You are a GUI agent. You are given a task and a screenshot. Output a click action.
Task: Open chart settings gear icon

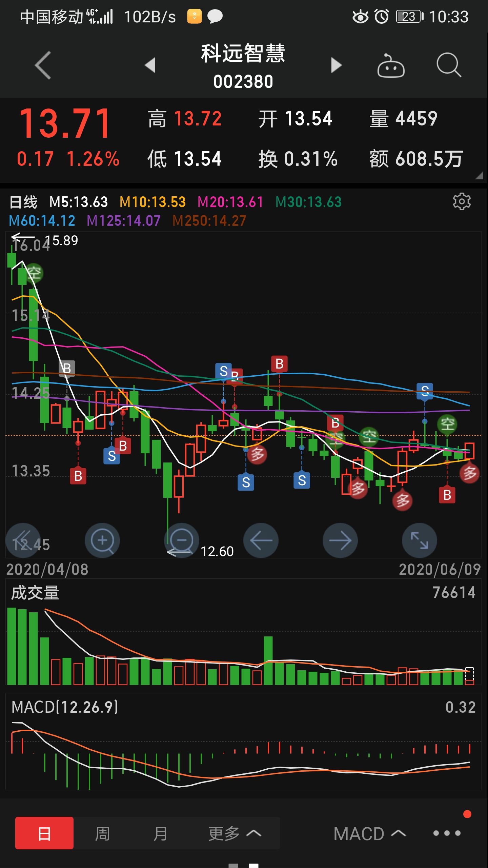(462, 202)
